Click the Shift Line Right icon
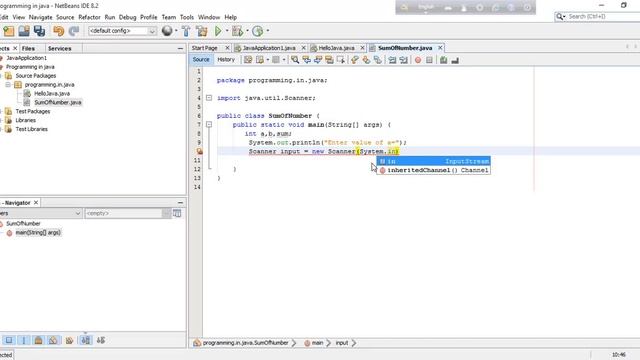Screen dimensions: 640x360 point(404,60)
